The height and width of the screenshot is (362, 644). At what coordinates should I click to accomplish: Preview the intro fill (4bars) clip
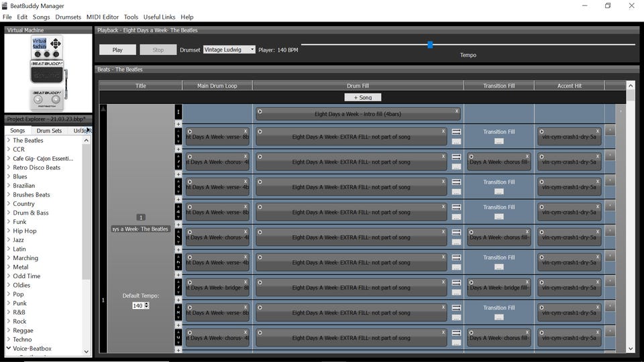tap(260, 111)
